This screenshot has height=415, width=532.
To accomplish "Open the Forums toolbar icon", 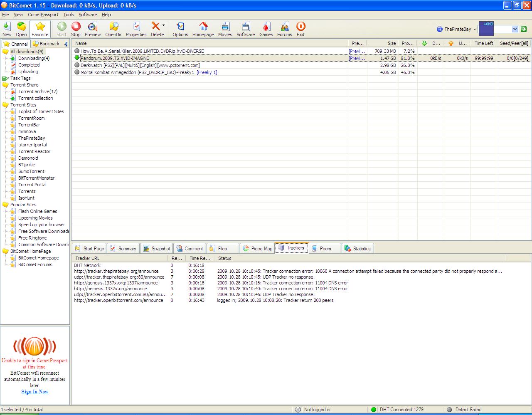I will [x=284, y=29].
